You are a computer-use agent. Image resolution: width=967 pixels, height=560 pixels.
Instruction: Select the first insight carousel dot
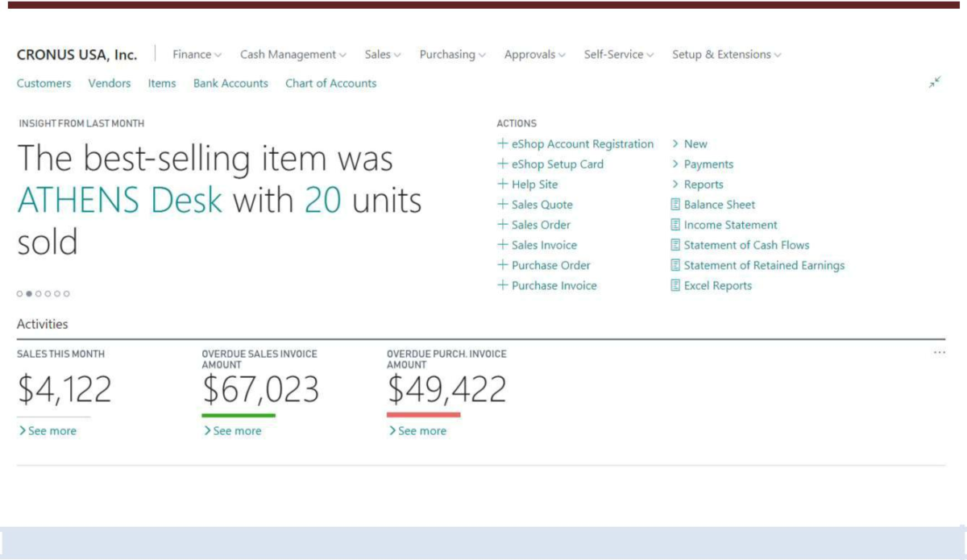[20, 294]
